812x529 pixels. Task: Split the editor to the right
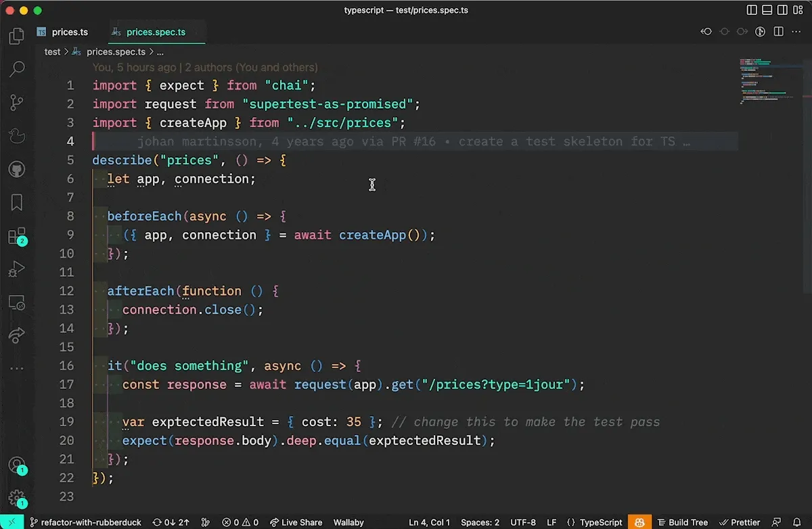coord(779,32)
